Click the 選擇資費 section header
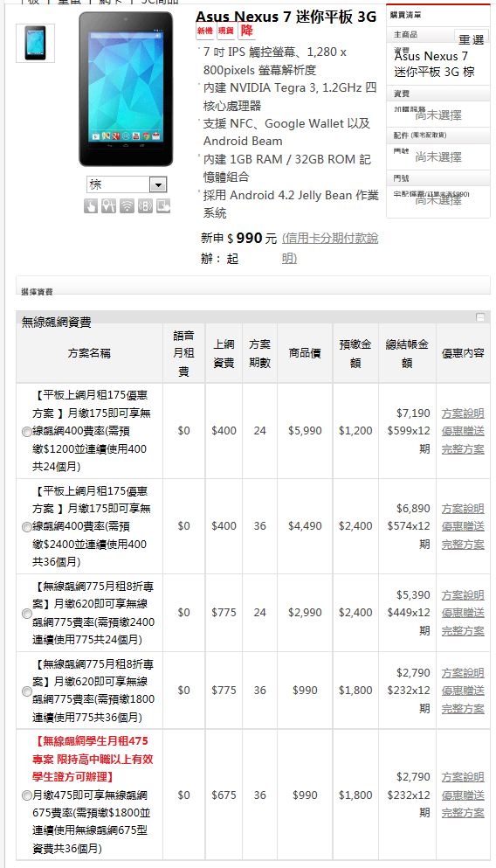Screen dimensions: 496x868 pyautogui.click(x=37, y=291)
